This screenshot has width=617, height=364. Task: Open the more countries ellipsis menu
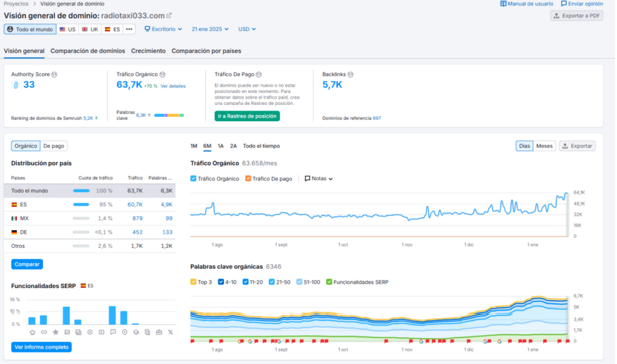coord(129,29)
